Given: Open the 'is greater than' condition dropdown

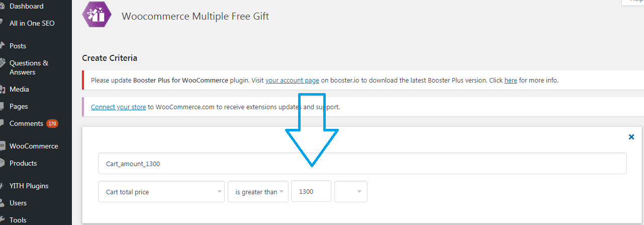Looking at the screenshot, I should tap(258, 192).
